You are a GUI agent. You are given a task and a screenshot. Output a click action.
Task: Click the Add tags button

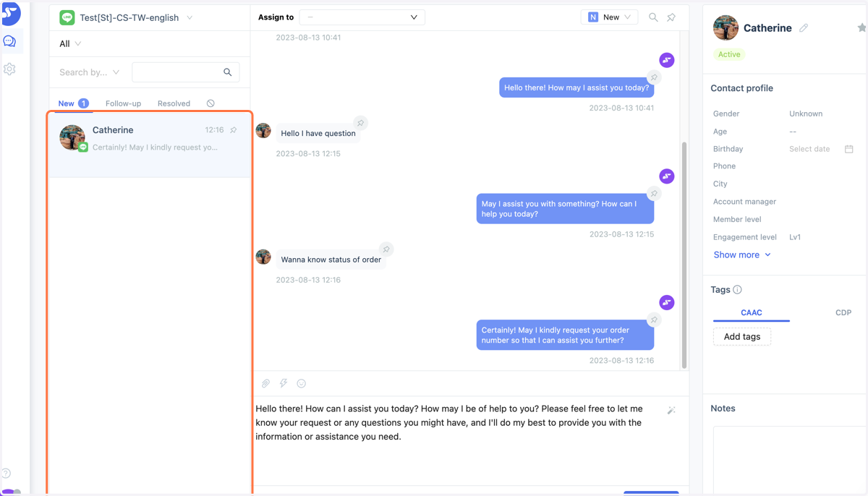pos(742,337)
